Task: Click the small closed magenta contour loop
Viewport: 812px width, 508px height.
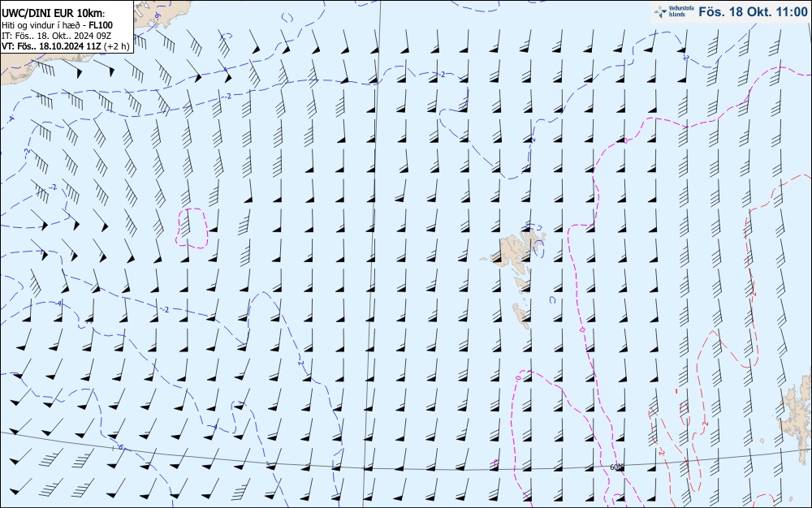Action: pos(192,227)
